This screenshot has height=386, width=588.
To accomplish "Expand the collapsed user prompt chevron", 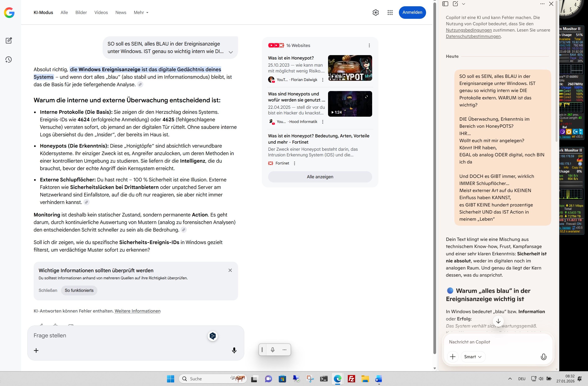I will point(230,52).
